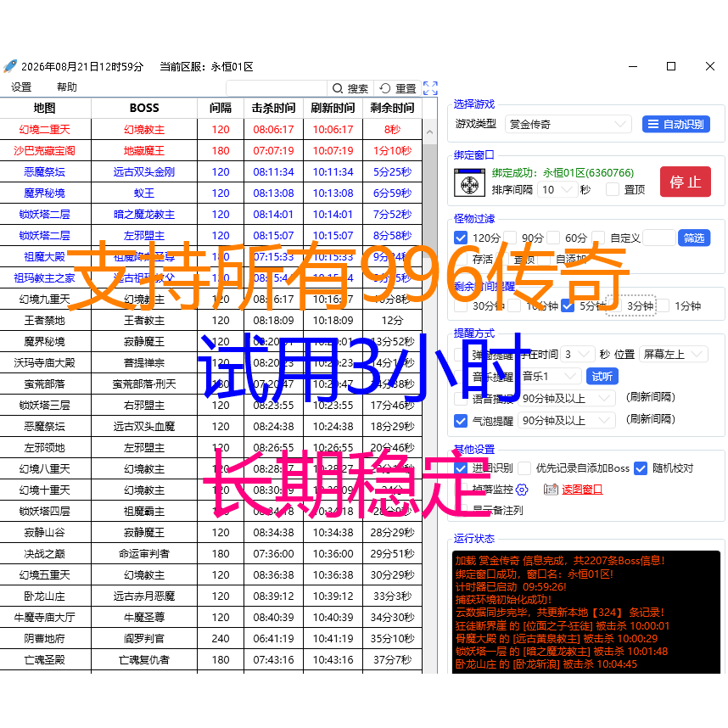Select the 牛魔寺庙大厅 map cell
The image size is (728, 728).
(x=45, y=618)
